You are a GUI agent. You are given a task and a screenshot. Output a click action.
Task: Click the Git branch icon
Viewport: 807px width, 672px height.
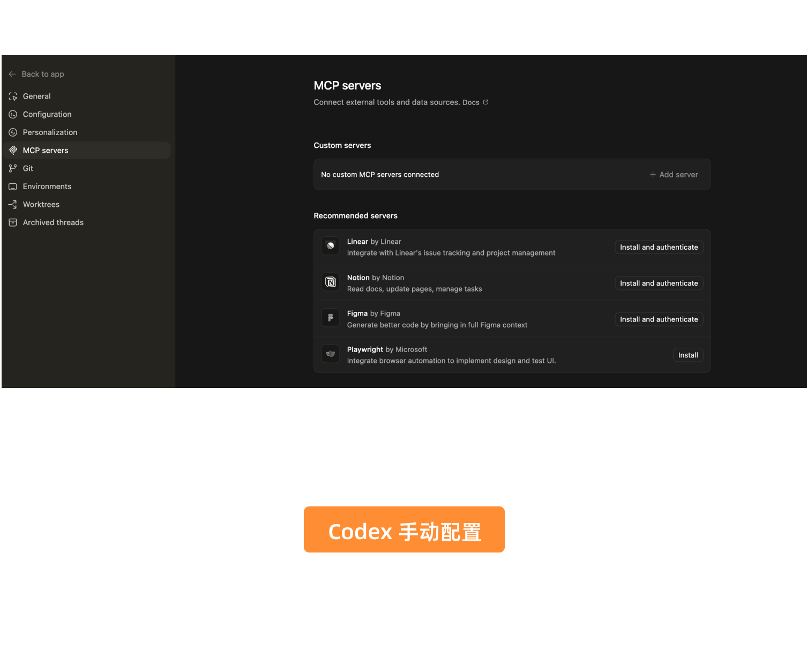pos(13,168)
